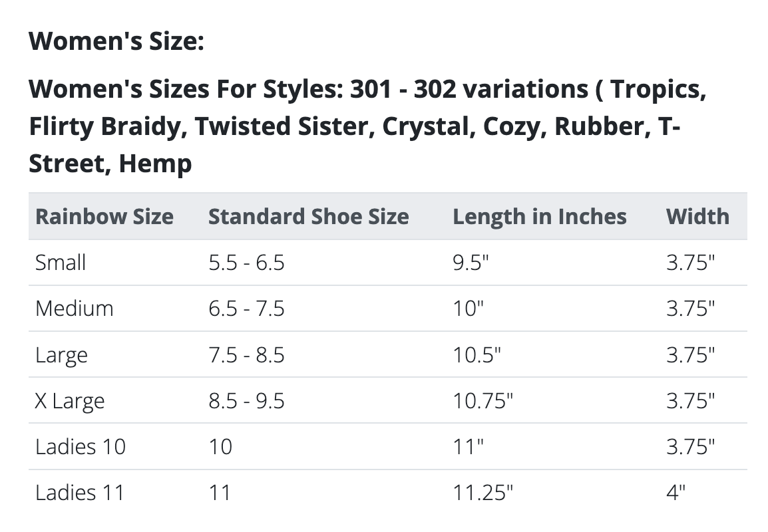Select the "6.5 - 7.5" shoe size cell
The height and width of the screenshot is (532, 768).
point(246,309)
